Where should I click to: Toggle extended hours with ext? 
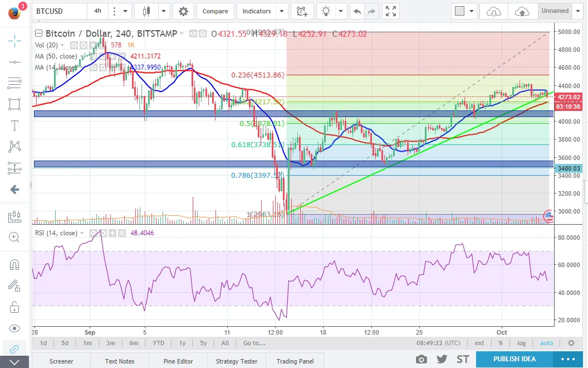[x=479, y=343]
